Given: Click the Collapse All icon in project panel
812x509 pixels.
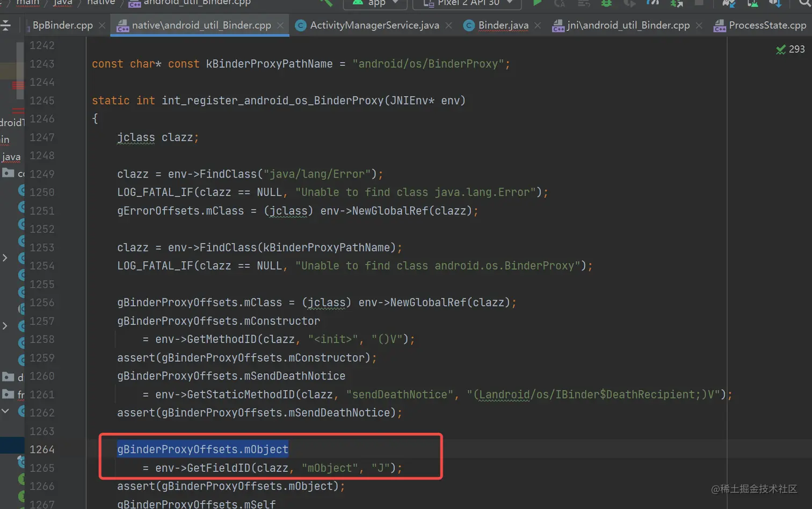Looking at the screenshot, I should [x=6, y=25].
